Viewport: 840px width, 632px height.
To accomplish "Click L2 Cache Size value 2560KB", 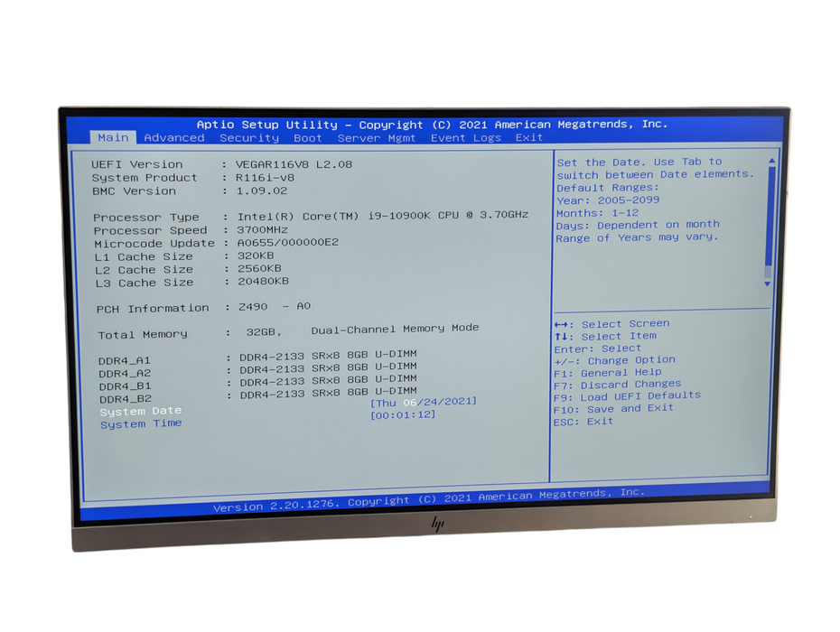I will [x=260, y=269].
